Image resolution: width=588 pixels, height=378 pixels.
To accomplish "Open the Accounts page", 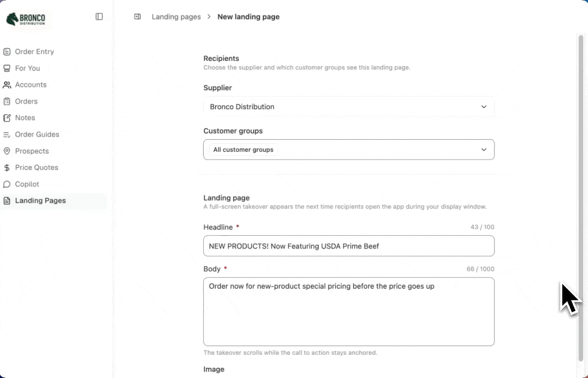I will point(31,85).
